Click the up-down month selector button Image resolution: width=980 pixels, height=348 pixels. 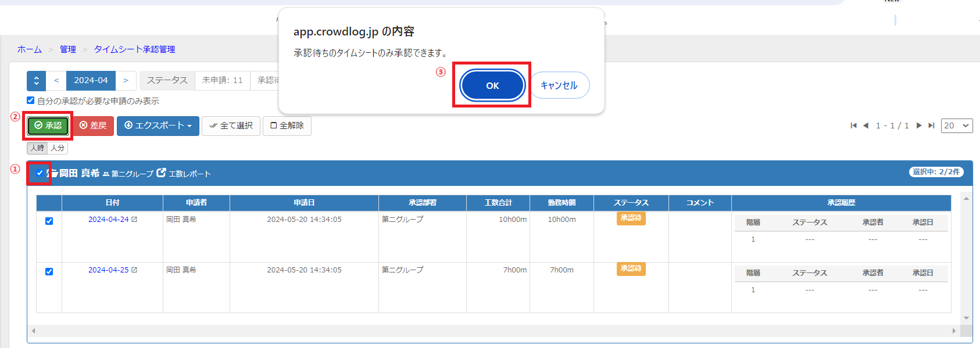tap(36, 81)
